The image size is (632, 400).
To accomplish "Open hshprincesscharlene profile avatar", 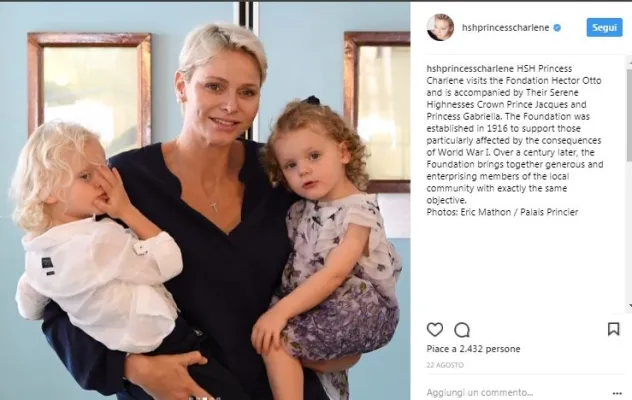I will click(x=440, y=27).
